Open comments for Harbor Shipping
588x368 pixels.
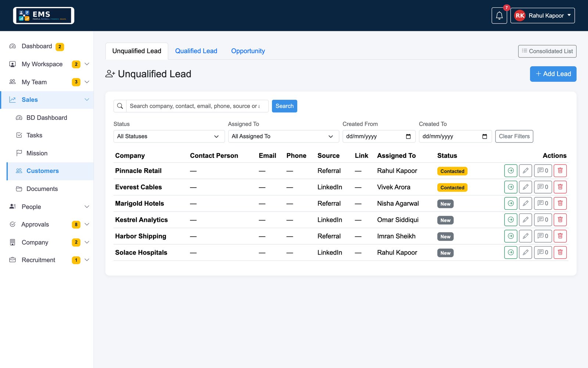(x=543, y=236)
